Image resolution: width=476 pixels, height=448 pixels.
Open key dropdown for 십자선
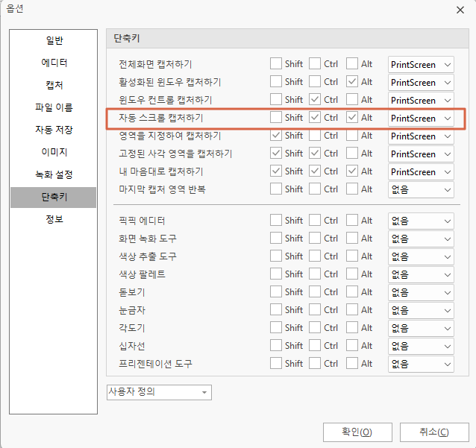(x=421, y=347)
